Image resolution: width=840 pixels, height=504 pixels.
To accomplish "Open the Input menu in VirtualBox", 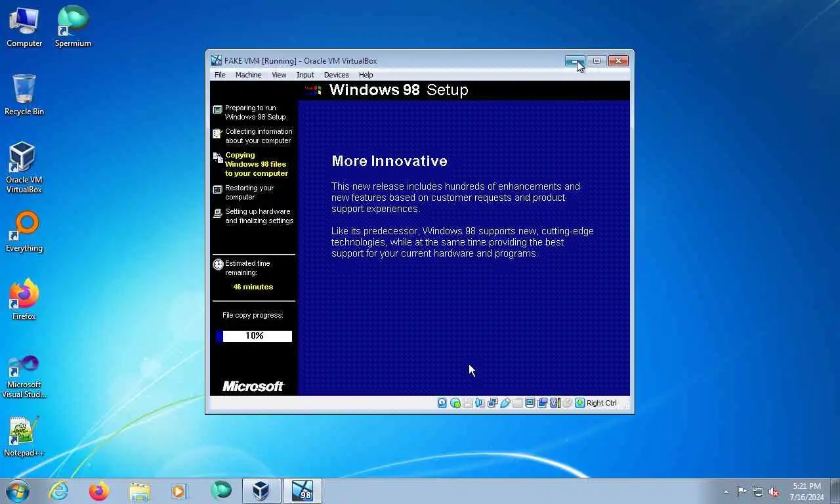I will [x=305, y=75].
